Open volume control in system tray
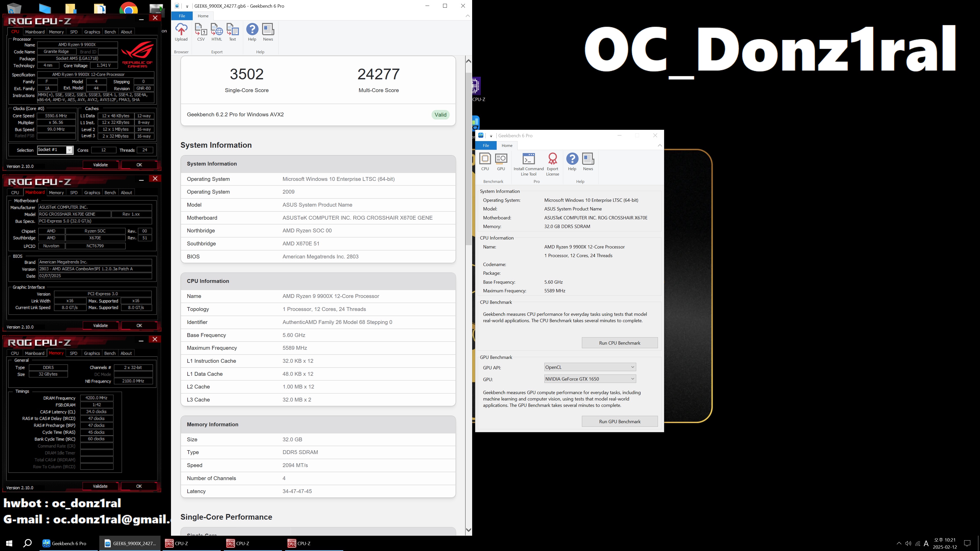The image size is (980, 551). pos(908,543)
